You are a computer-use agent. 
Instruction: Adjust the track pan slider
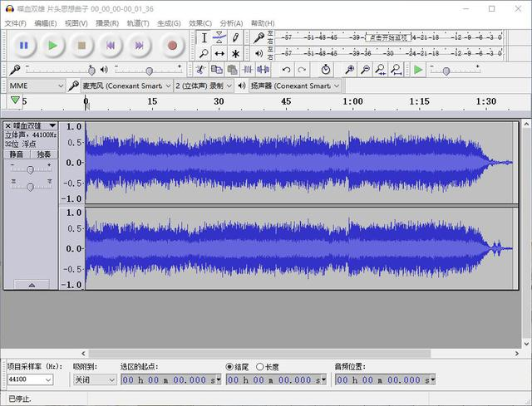coord(30,187)
